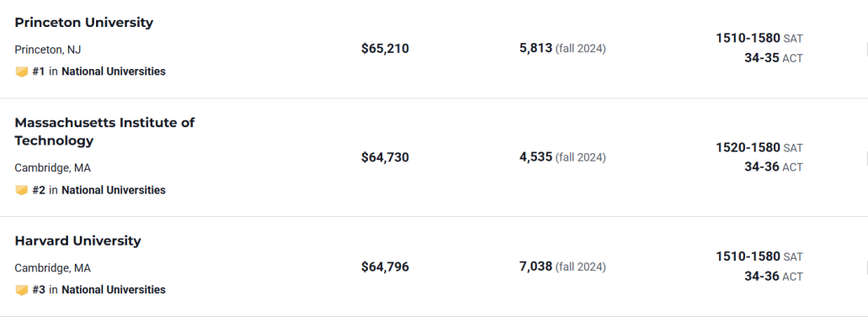Click the Princeton, NJ location text
868x317 pixels.
pyautogui.click(x=48, y=50)
